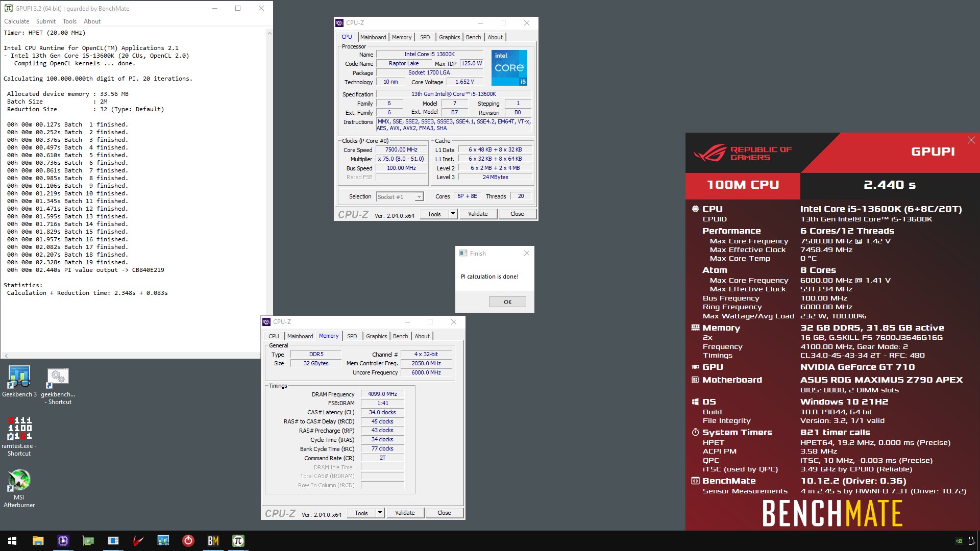
Task: Open the Tools menu in GPUPI
Action: [69, 21]
